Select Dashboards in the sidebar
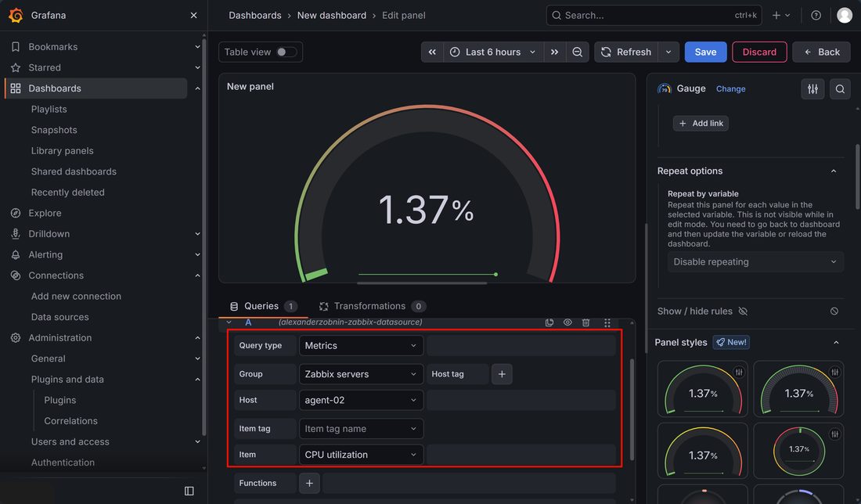 point(96,88)
